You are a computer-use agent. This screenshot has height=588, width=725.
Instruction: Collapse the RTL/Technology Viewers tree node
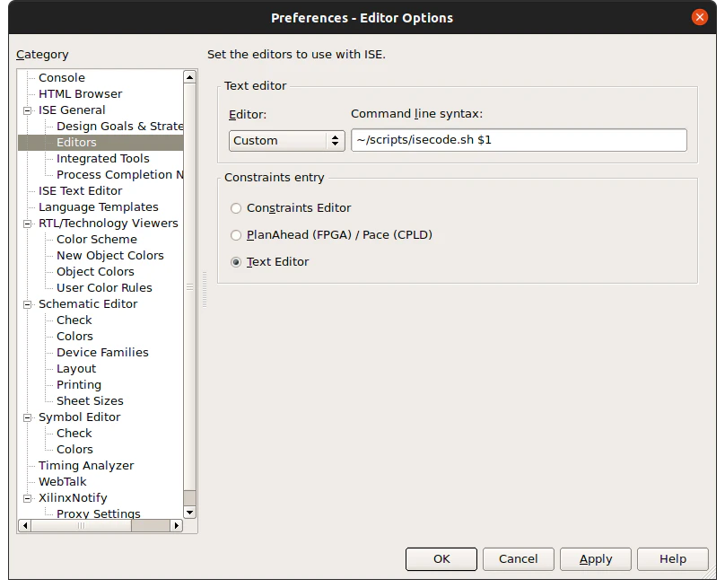pyautogui.click(x=27, y=224)
